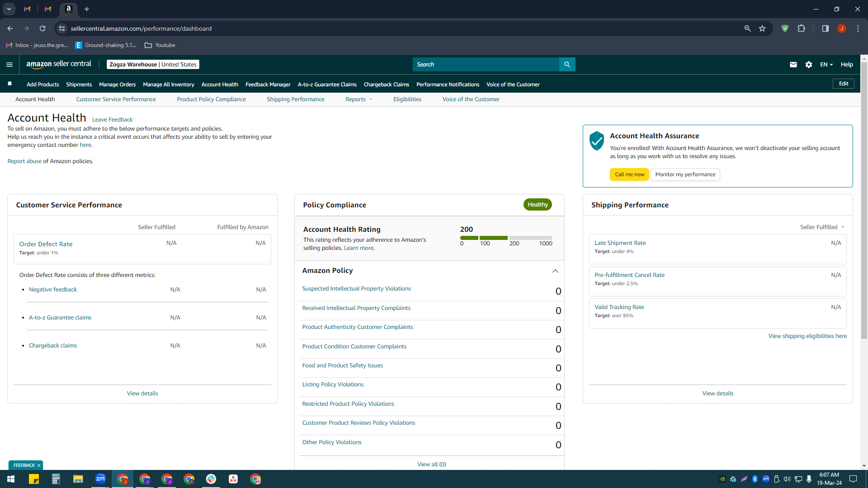Open Negative feedback metric link

(x=53, y=290)
